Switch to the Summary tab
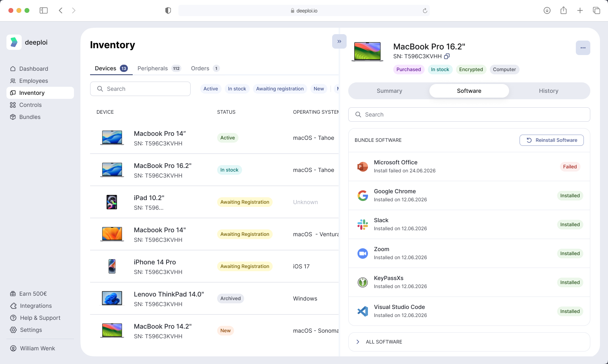Screen dimensions: 608x364 [x=389, y=91]
